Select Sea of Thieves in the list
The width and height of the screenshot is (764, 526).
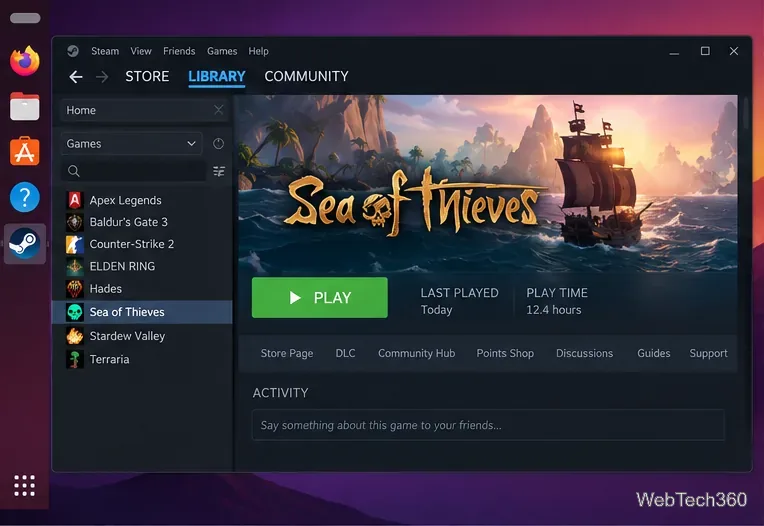142,312
